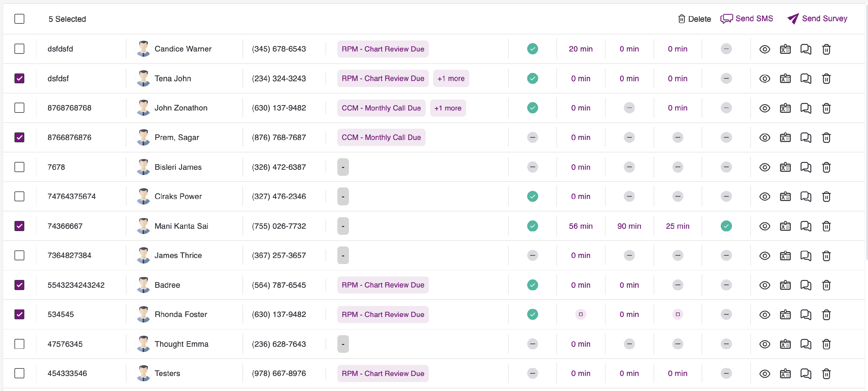
Task: Select the Bisleri James row checkbox
Action: coord(20,167)
